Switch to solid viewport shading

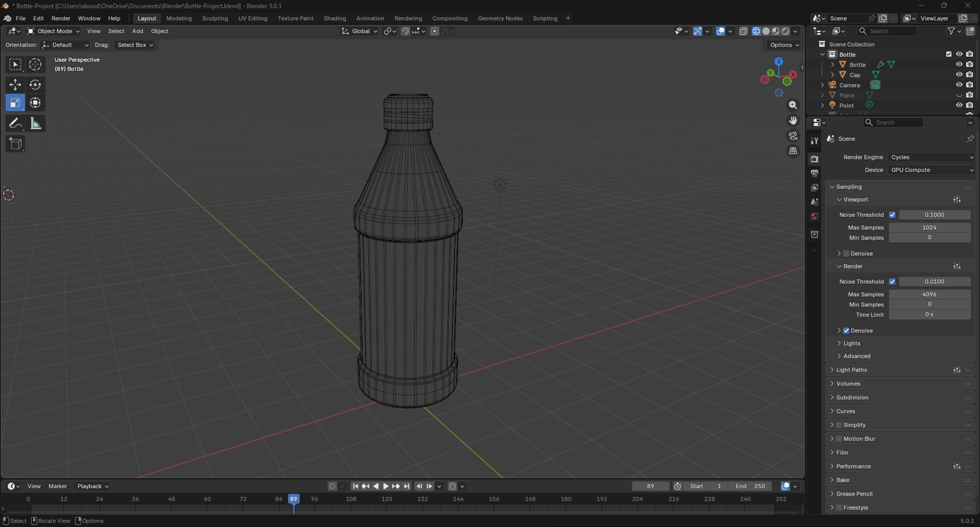click(x=766, y=31)
